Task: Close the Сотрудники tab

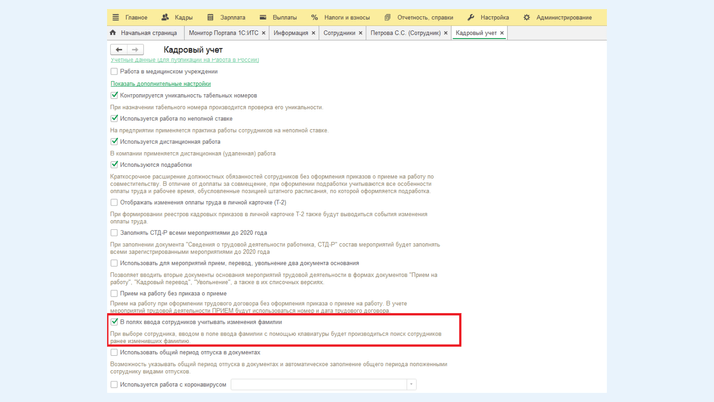Action: [x=360, y=33]
